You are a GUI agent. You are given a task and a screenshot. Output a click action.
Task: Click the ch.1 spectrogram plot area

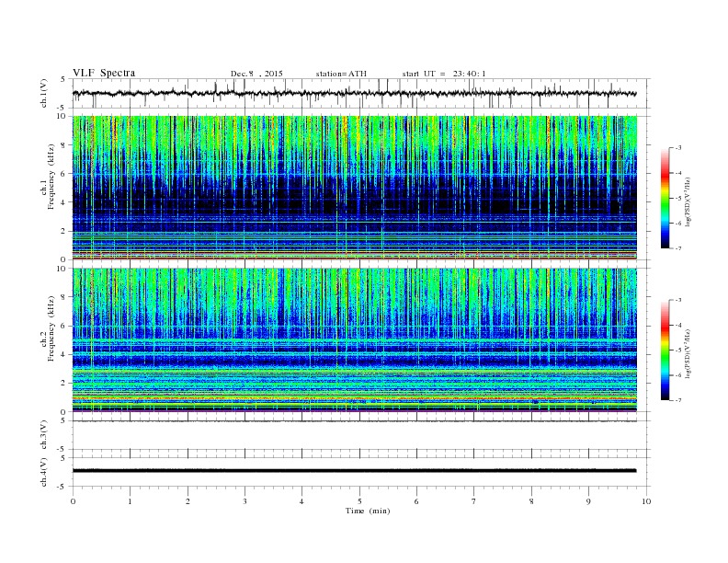tap(355, 188)
